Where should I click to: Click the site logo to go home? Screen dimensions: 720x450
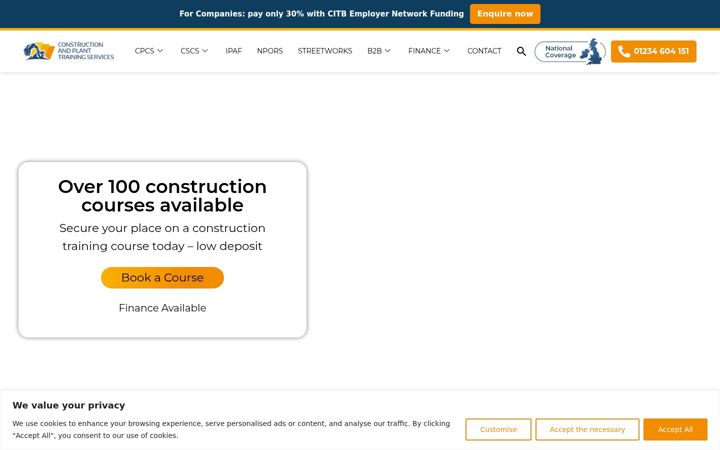[x=69, y=51]
